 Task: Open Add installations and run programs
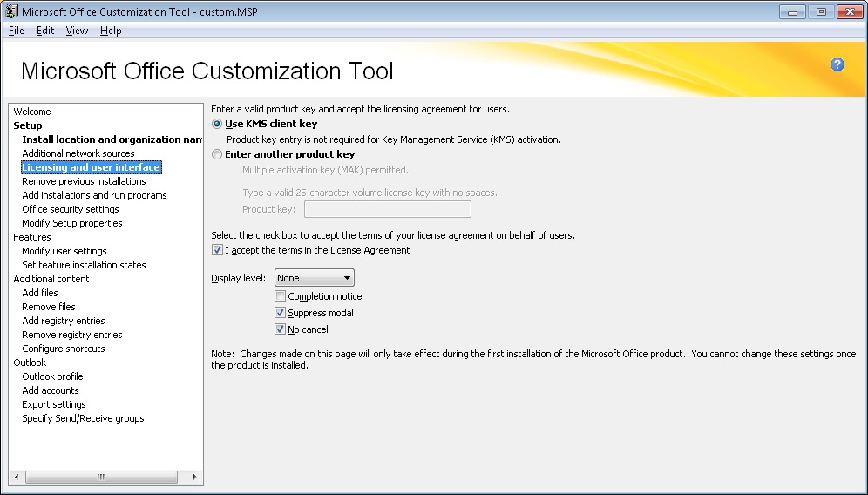[94, 195]
